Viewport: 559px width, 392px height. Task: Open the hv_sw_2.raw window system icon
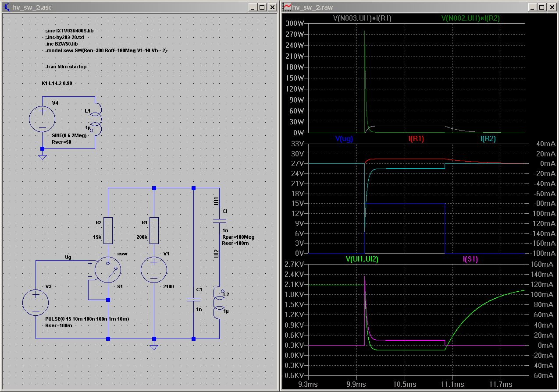coord(287,7)
